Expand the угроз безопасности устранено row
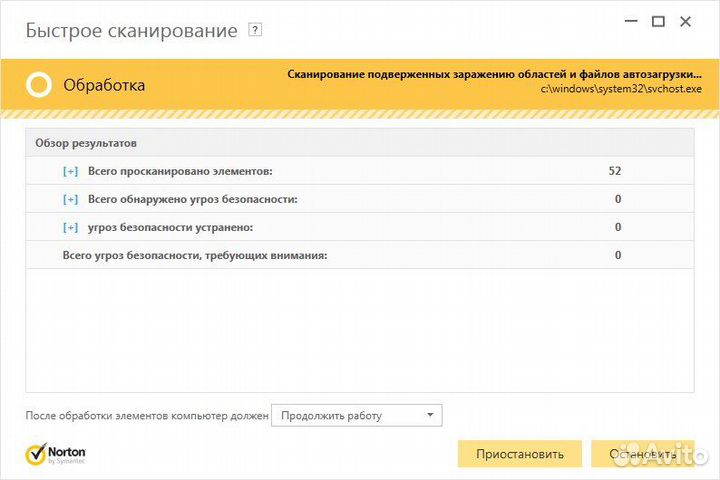This screenshot has width=720, height=480. click(70, 227)
